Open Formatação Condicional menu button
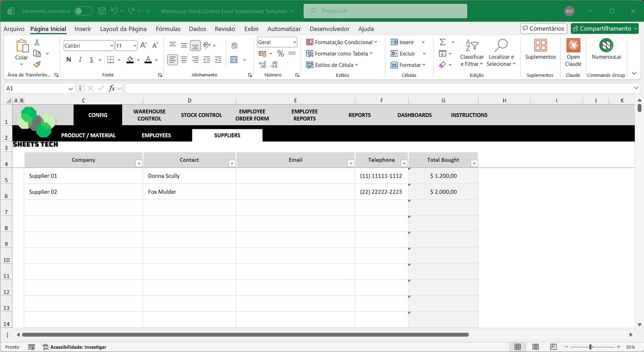Viewport: 644px width, 352px height. [342, 42]
